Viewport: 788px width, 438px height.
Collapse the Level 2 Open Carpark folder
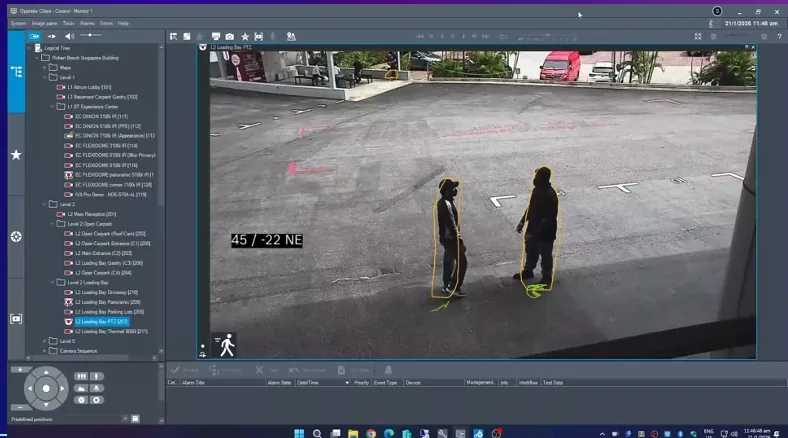click(x=52, y=224)
